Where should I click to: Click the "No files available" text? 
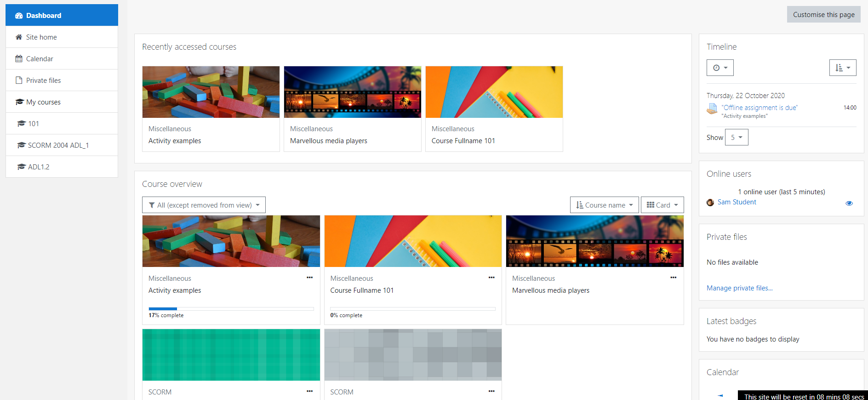click(x=732, y=262)
